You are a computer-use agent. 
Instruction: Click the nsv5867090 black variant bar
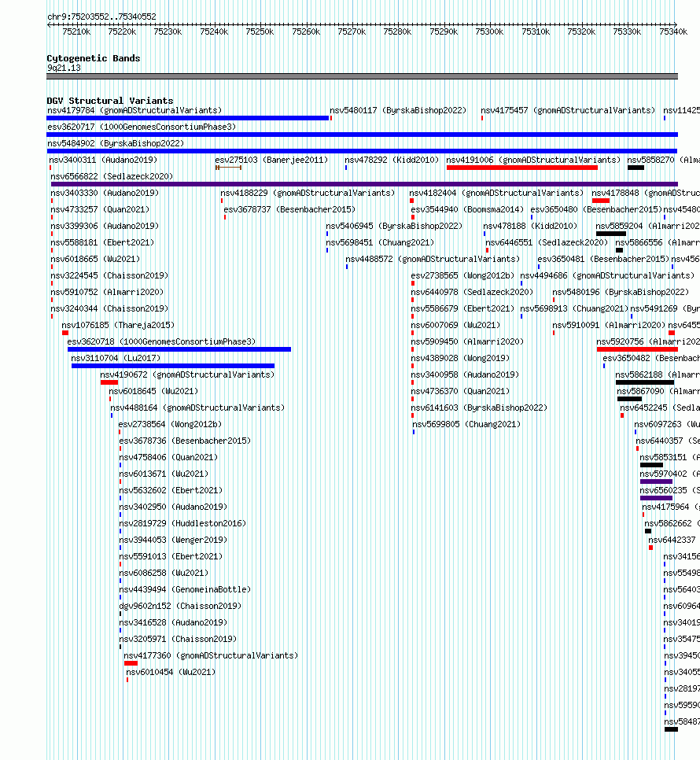(x=630, y=399)
